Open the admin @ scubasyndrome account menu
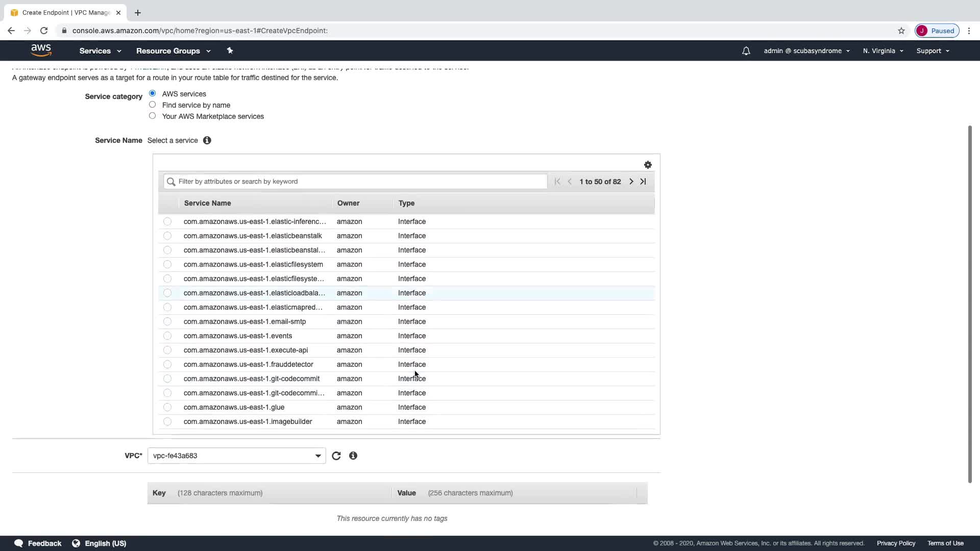Viewport: 980px width, 551px height. pos(806,51)
